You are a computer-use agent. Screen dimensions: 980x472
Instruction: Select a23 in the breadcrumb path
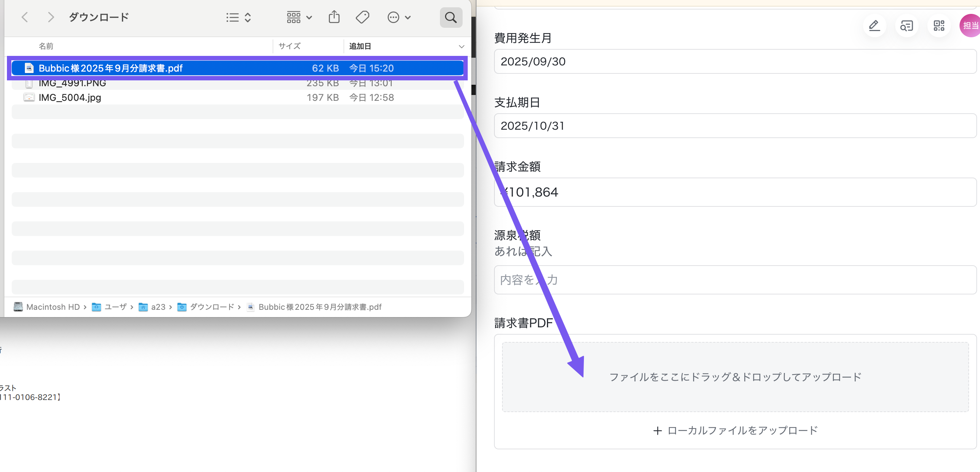coord(157,307)
